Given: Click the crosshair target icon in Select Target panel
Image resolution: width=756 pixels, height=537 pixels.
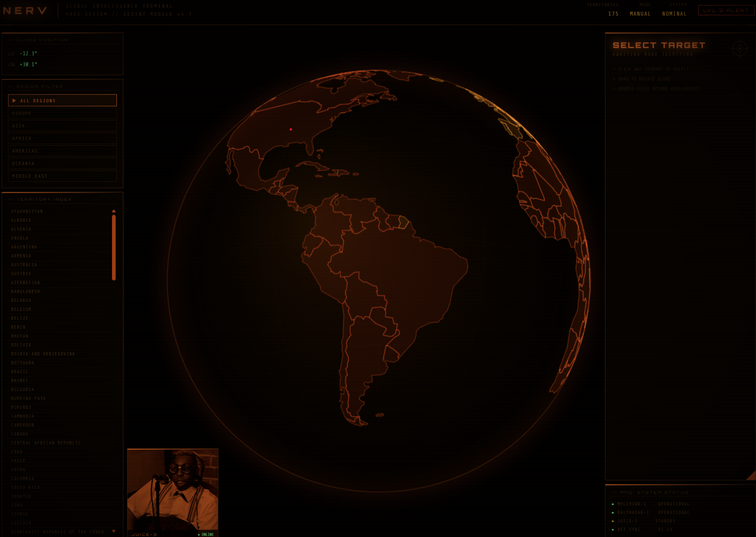Looking at the screenshot, I should tap(739, 49).
